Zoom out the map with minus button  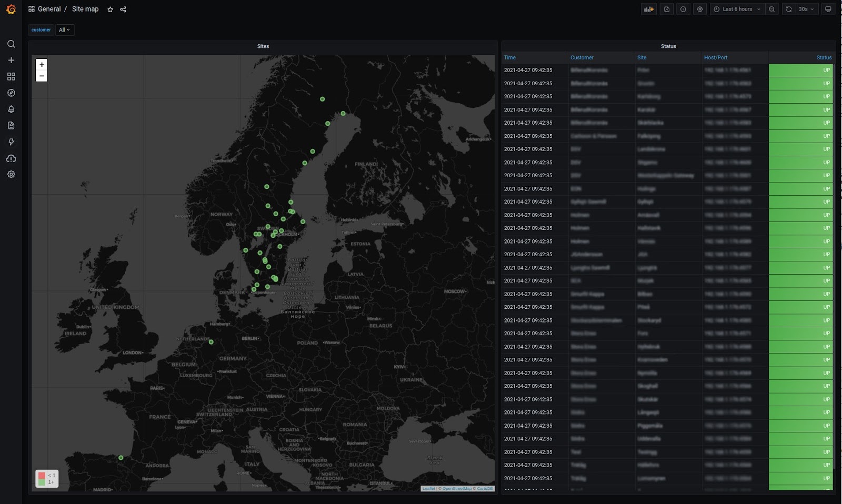tap(42, 76)
